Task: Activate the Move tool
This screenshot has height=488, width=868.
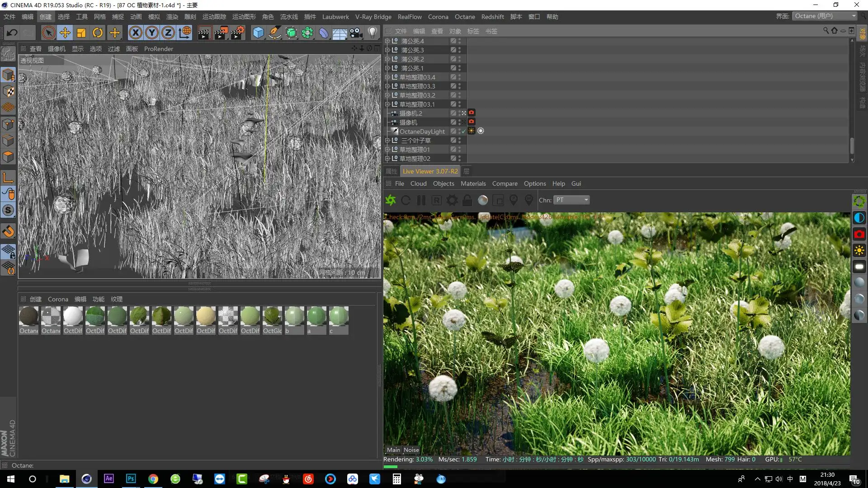Action: coord(65,33)
